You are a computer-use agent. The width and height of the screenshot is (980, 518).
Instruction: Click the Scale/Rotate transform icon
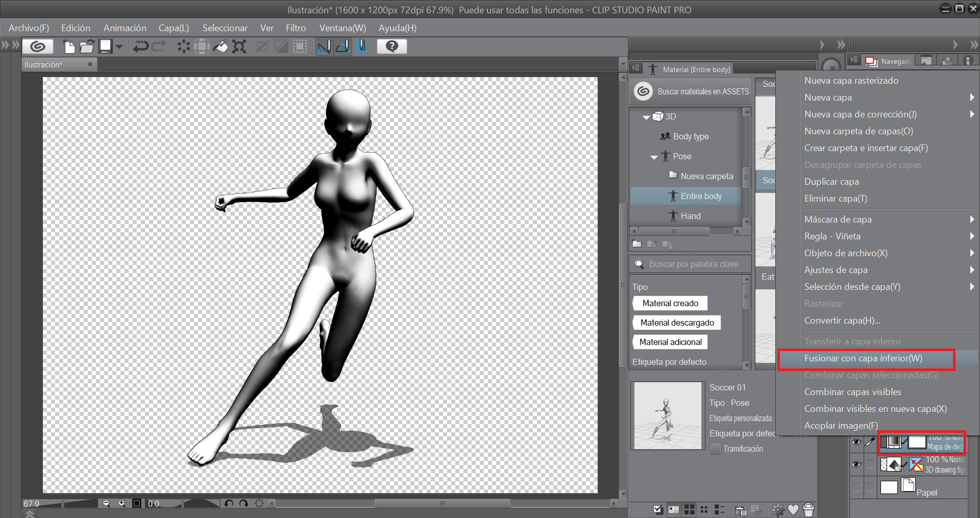pos(239,47)
